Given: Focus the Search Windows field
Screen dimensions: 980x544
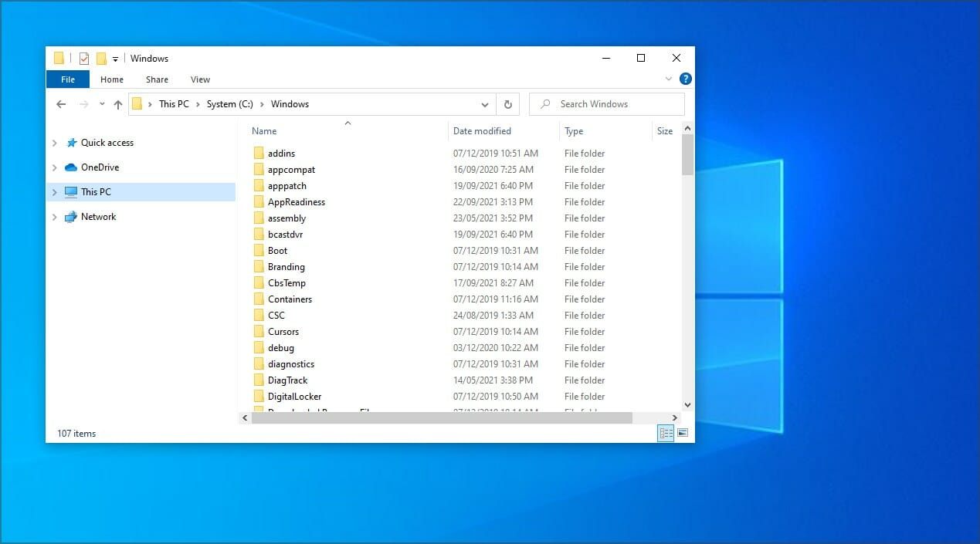Looking at the screenshot, I should pyautogui.click(x=607, y=104).
